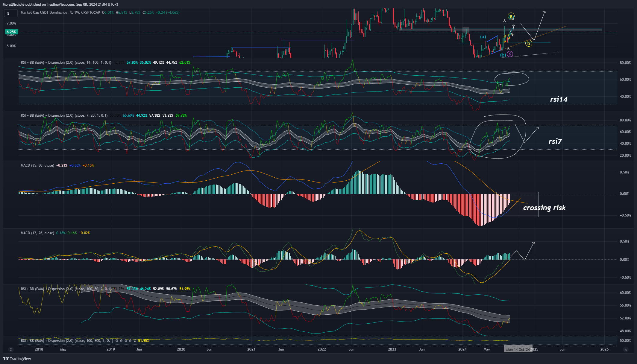The height and width of the screenshot is (364, 637).
Task: Click the 2024 label on time axis
Action: click(x=462, y=349)
